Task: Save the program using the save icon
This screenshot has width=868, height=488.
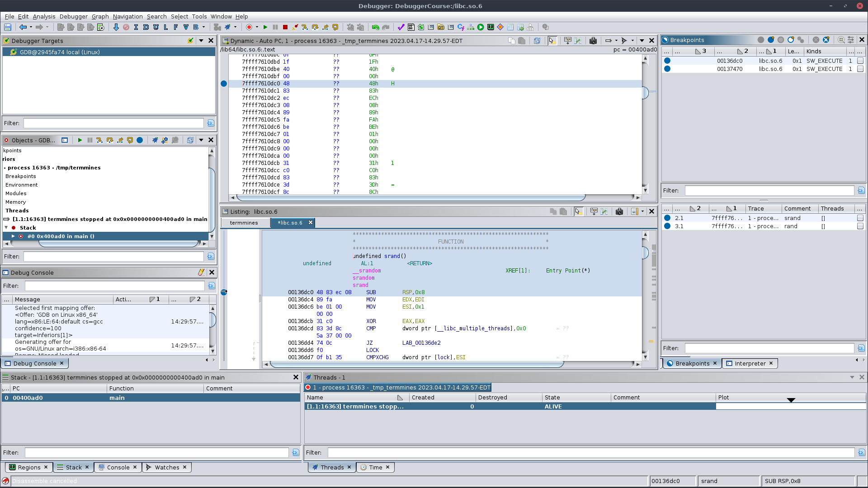Action: (7, 27)
